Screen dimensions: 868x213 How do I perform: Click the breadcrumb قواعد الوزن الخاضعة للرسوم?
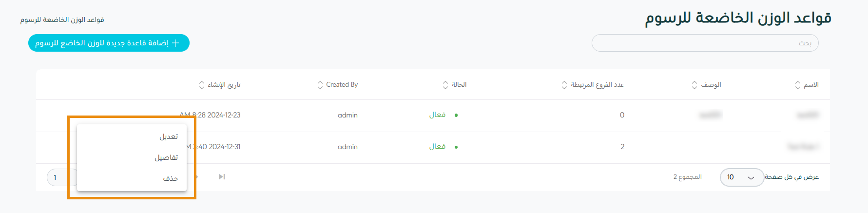[x=62, y=20]
